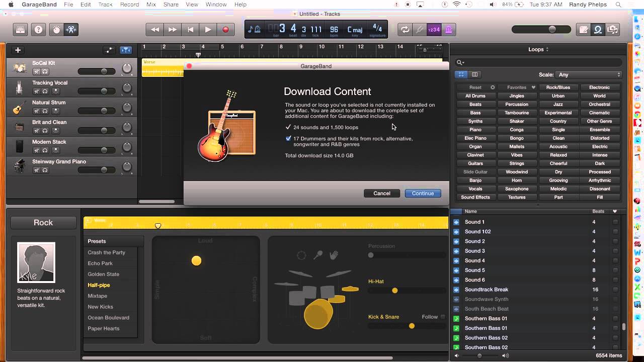Click the Kyle drummer thumbnail

click(x=36, y=262)
